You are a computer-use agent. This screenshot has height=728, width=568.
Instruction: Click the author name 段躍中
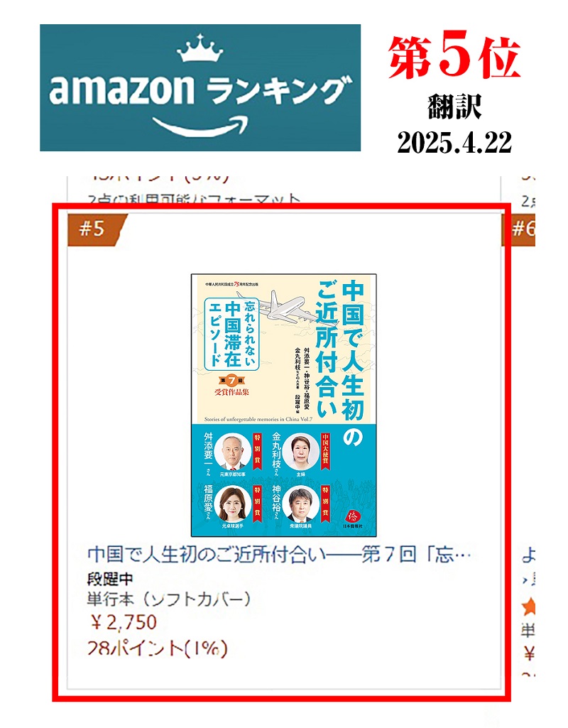110,579
